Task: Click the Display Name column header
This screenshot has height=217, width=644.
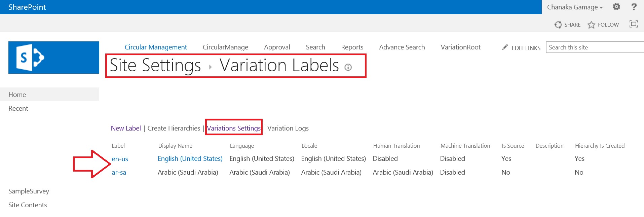Action: (175, 146)
